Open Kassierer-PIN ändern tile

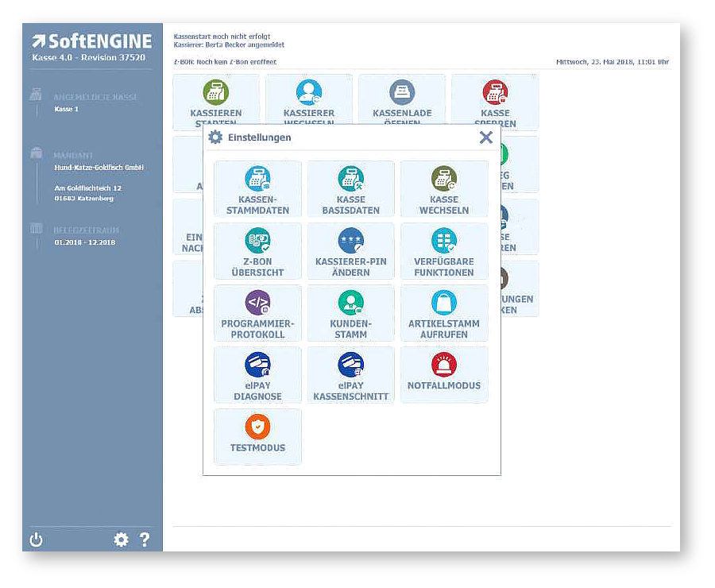pyautogui.click(x=350, y=251)
